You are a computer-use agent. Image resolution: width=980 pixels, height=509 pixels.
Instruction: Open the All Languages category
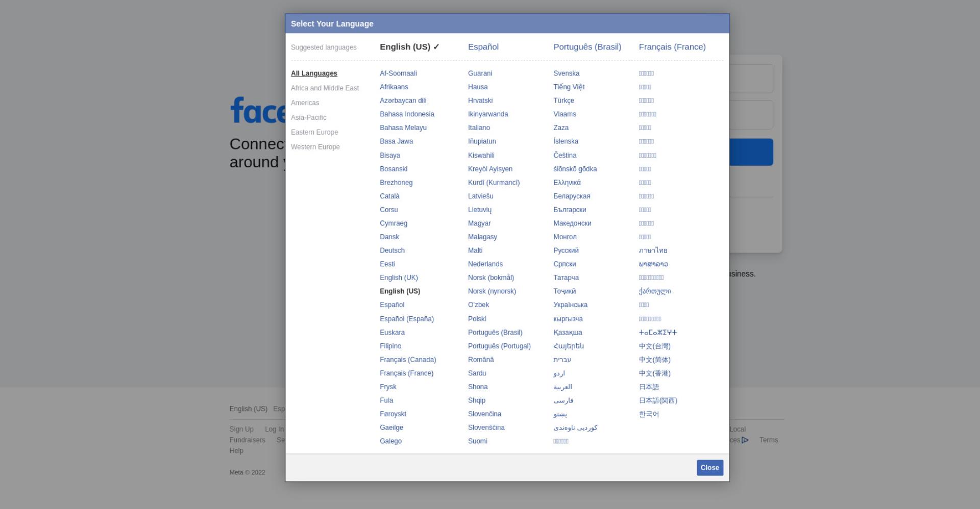tap(314, 73)
